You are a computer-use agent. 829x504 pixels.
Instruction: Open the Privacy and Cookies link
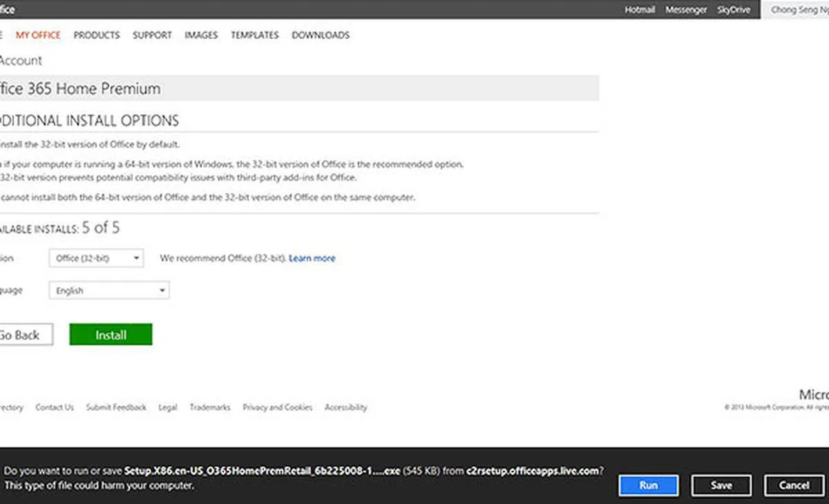coord(277,407)
